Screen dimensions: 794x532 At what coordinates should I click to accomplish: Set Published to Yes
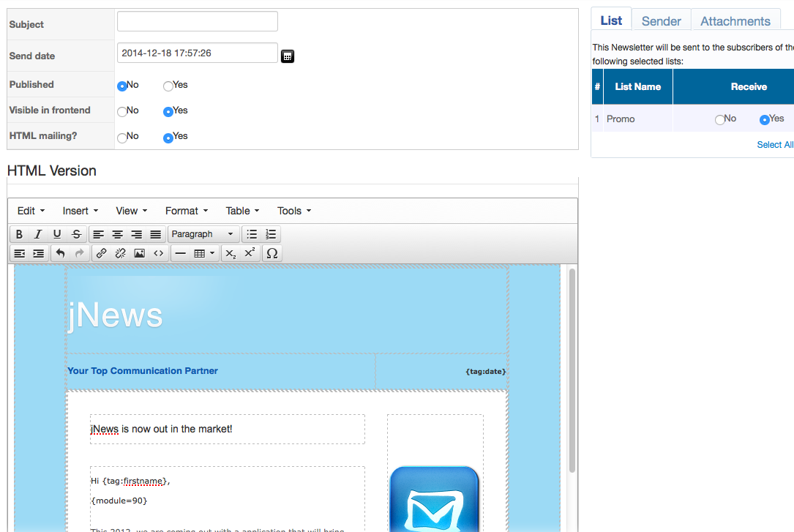[x=168, y=86]
